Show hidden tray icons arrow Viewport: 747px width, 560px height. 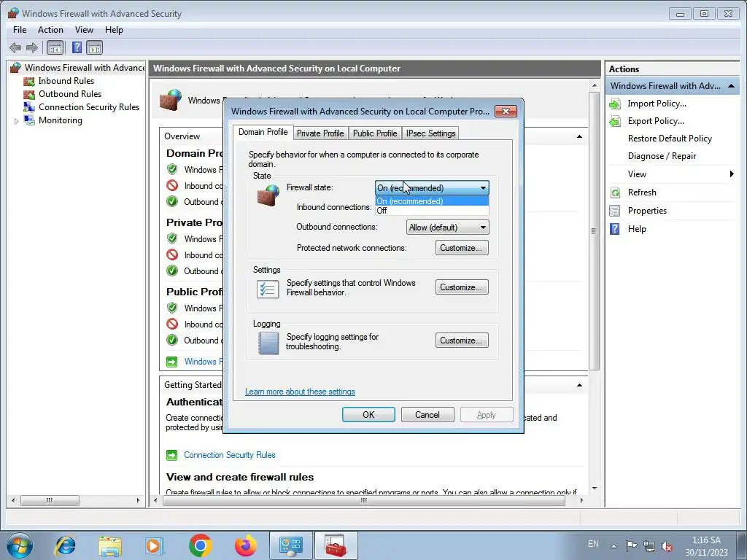614,546
